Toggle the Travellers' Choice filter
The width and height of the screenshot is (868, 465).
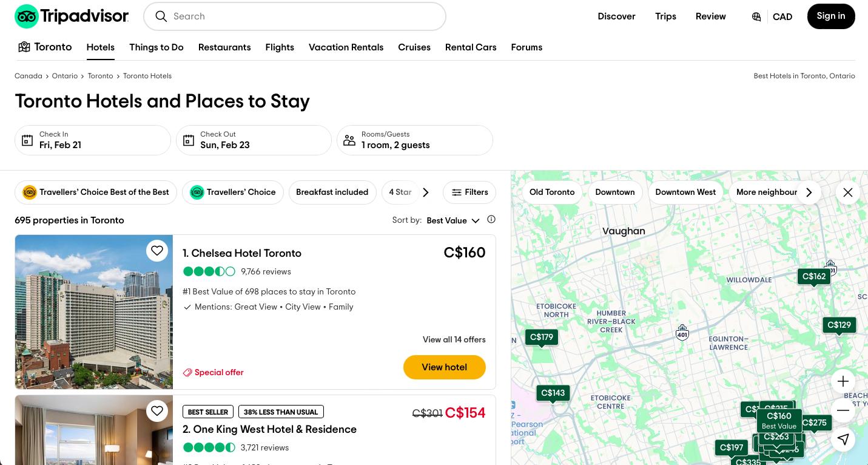tap(233, 192)
